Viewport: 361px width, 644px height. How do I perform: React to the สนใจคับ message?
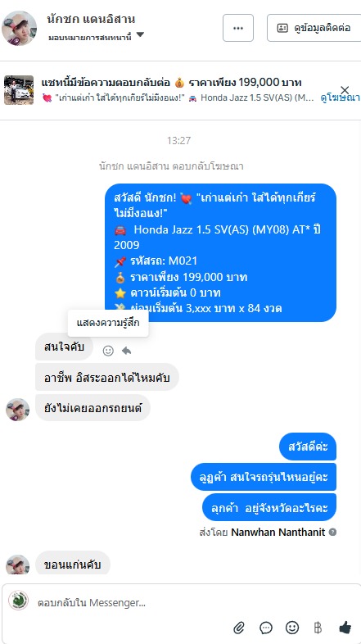[x=108, y=351]
